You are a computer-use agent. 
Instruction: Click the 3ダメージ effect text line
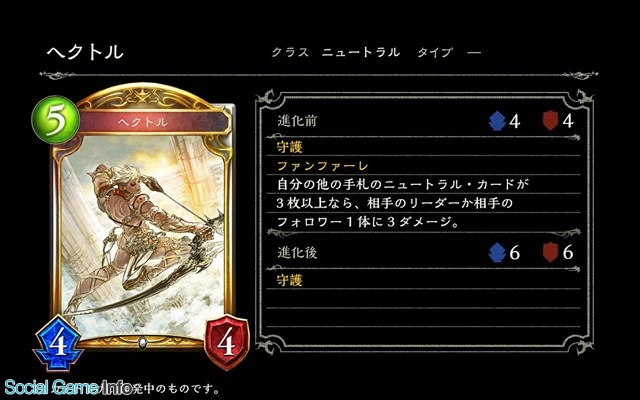tap(369, 222)
